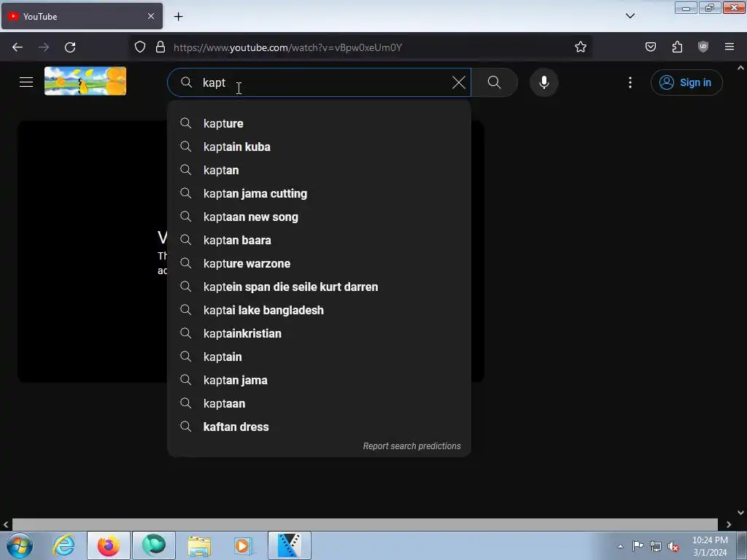
Task: Choose suggestion 'kaptan'
Action: coord(320,170)
